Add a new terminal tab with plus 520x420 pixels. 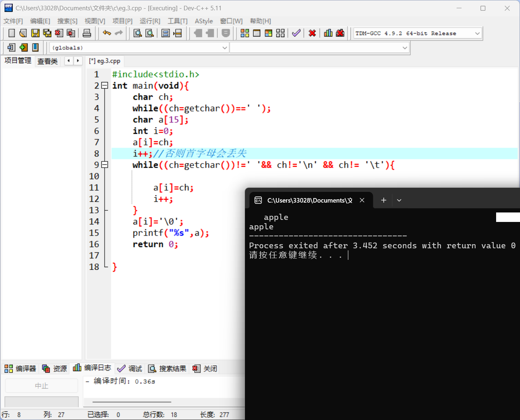click(384, 200)
